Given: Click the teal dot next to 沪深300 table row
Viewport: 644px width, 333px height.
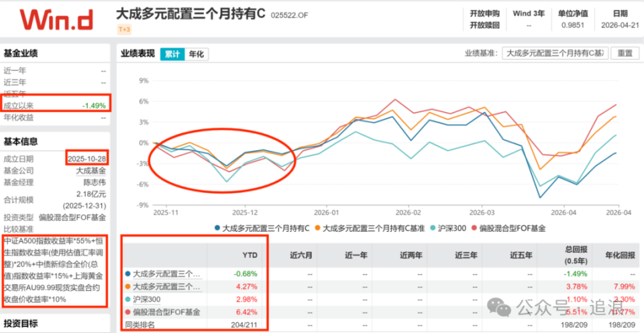Looking at the screenshot, I should click(x=128, y=299).
